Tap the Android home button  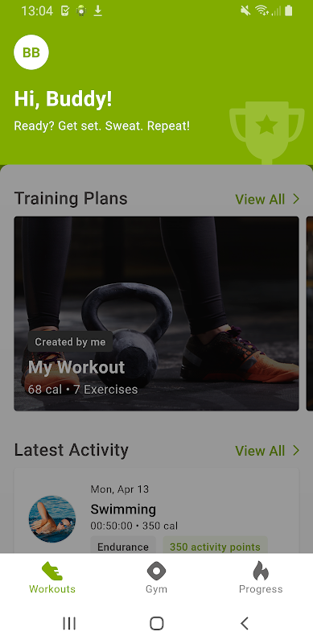click(156, 623)
